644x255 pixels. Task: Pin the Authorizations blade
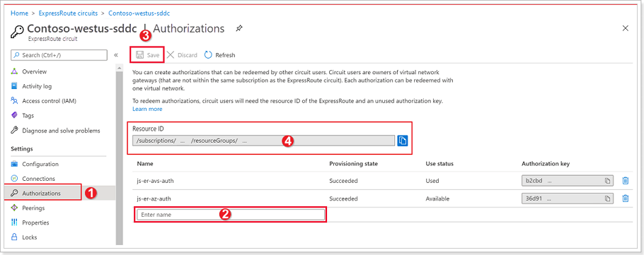click(x=239, y=28)
